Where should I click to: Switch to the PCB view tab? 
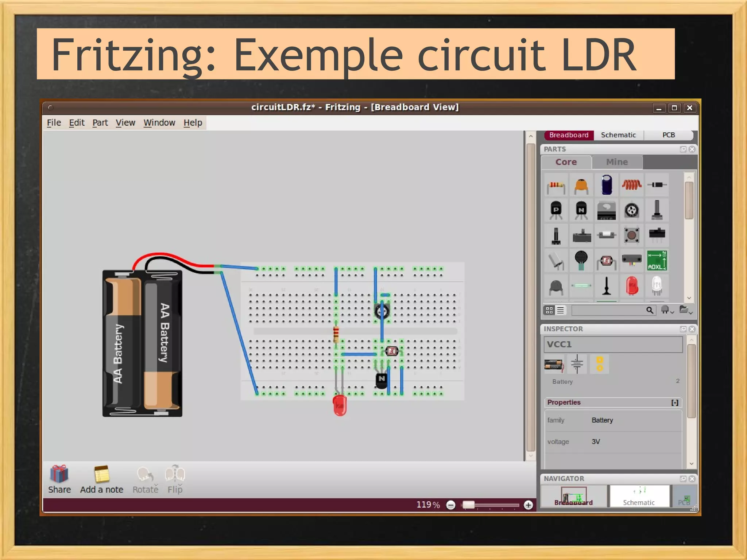[x=669, y=135]
